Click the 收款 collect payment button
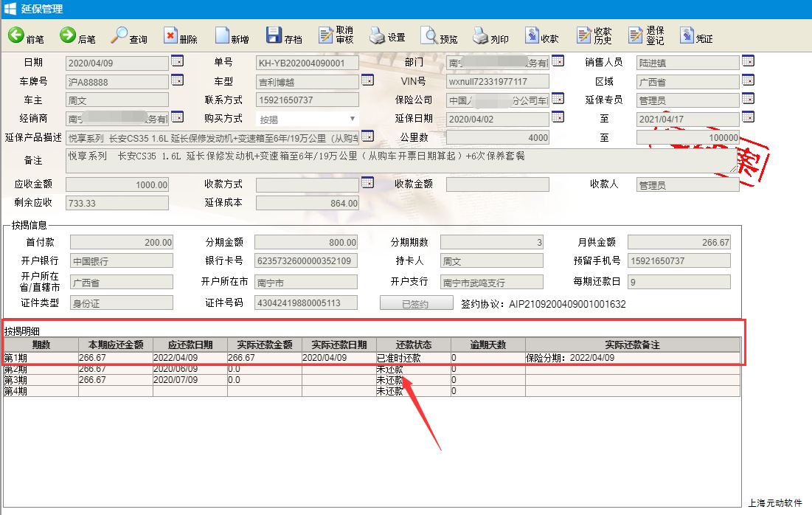The width and height of the screenshot is (812, 515). pos(532,35)
